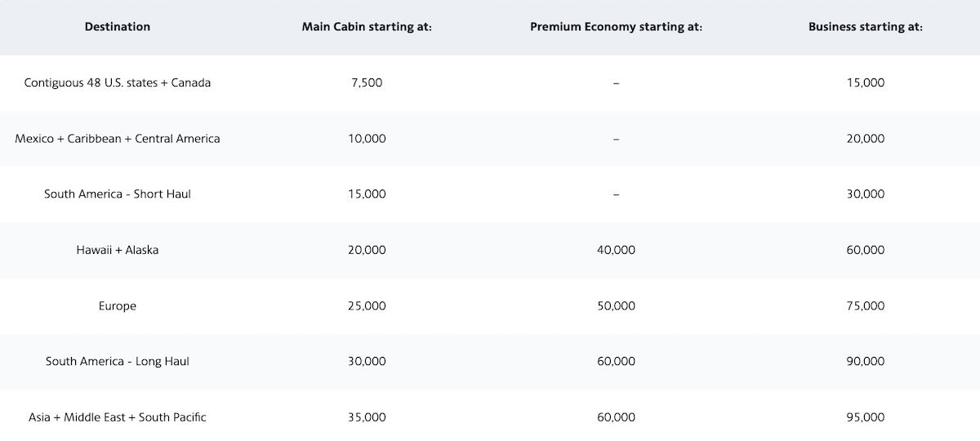The width and height of the screenshot is (980, 441).
Task: Click the 40,000 Premium Economy Hawaii value
Action: [616, 250]
